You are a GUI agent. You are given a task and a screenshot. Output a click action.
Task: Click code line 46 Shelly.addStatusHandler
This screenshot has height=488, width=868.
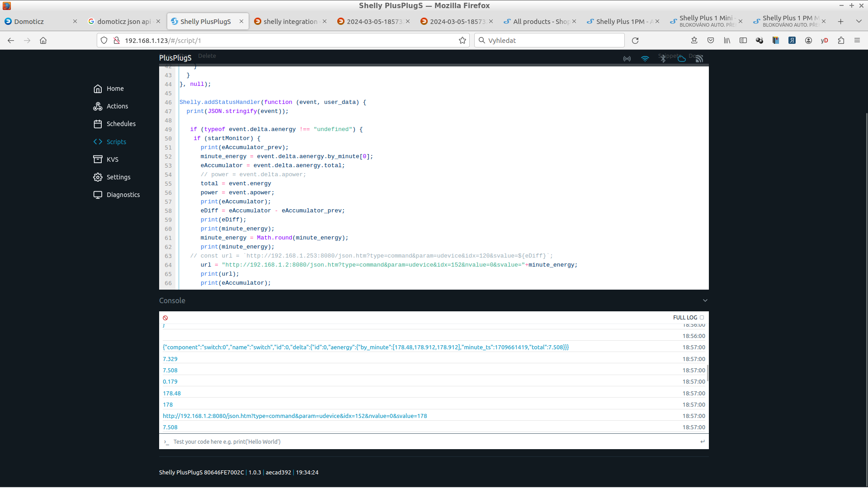pos(273,103)
